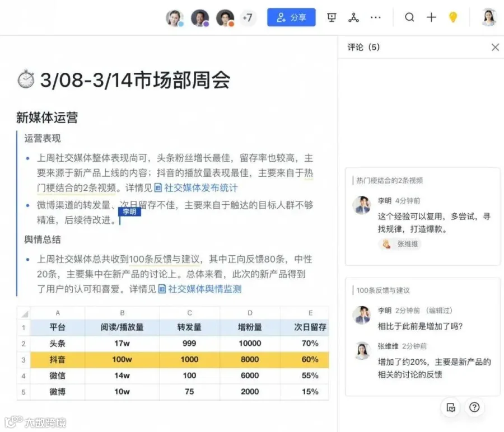Screen dimensions: 504x432
Task: Click the document title 3/08-3/14市场部周会
Action: 135,79
